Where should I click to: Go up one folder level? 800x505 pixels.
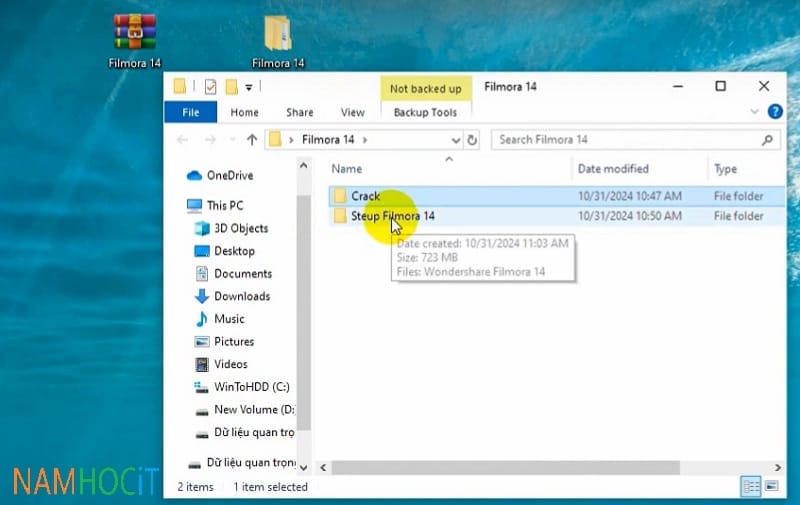pos(252,140)
